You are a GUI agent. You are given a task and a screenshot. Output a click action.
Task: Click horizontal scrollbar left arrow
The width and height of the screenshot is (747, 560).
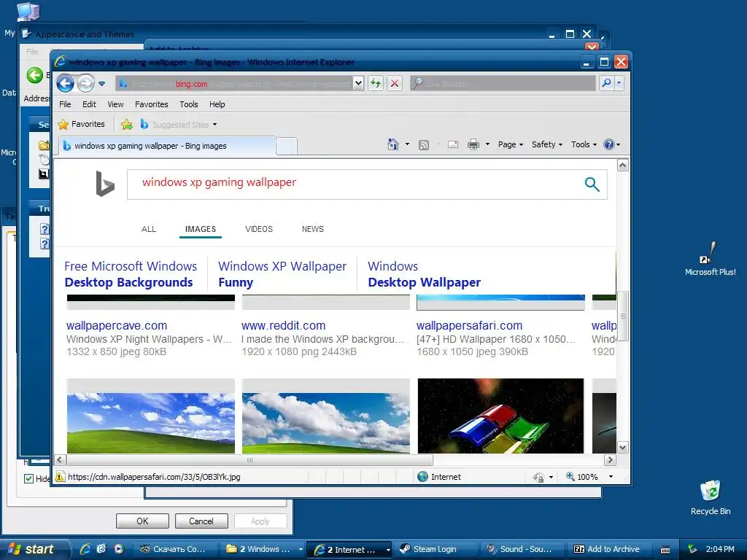point(60,460)
